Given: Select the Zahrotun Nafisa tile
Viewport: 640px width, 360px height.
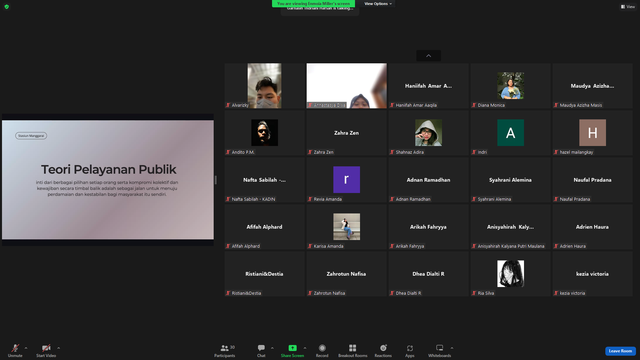Looking at the screenshot, I should (x=347, y=273).
